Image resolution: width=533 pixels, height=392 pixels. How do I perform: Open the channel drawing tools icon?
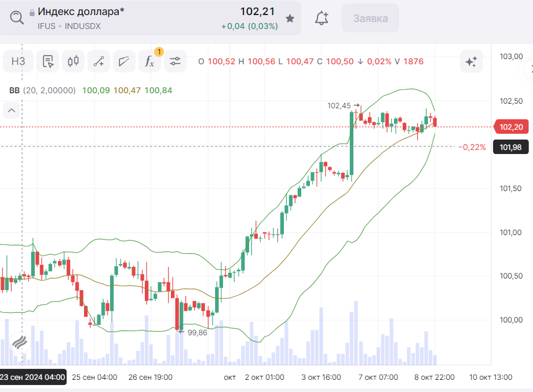point(124,61)
